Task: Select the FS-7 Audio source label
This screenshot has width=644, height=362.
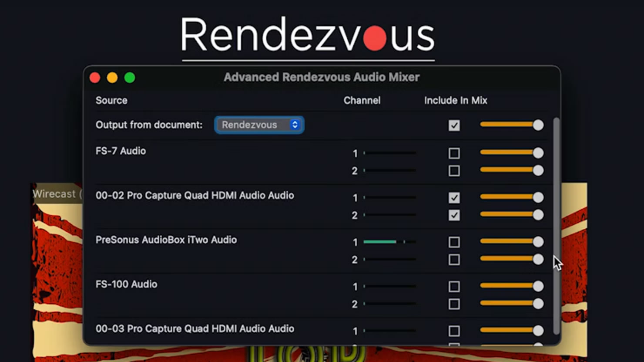Action: click(x=121, y=151)
